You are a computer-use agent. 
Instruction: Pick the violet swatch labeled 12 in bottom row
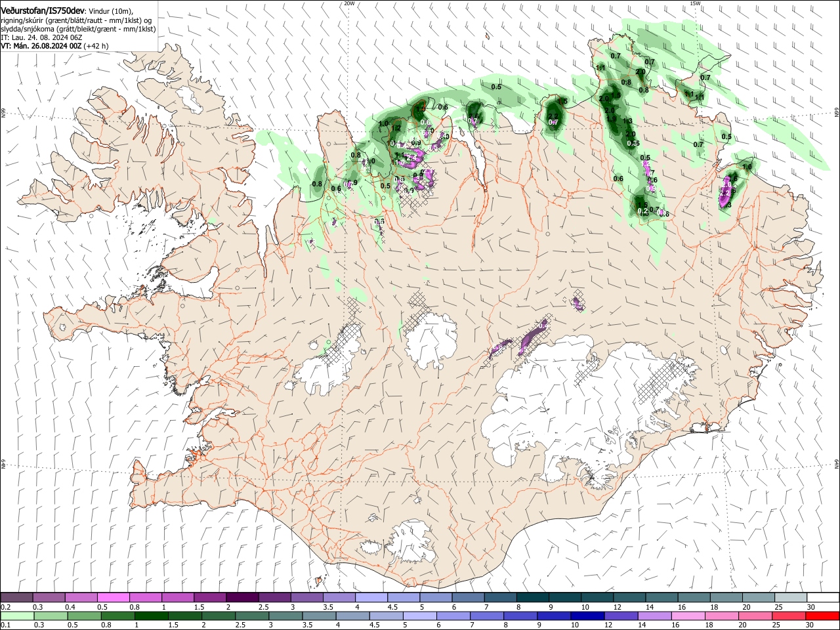(621, 616)
